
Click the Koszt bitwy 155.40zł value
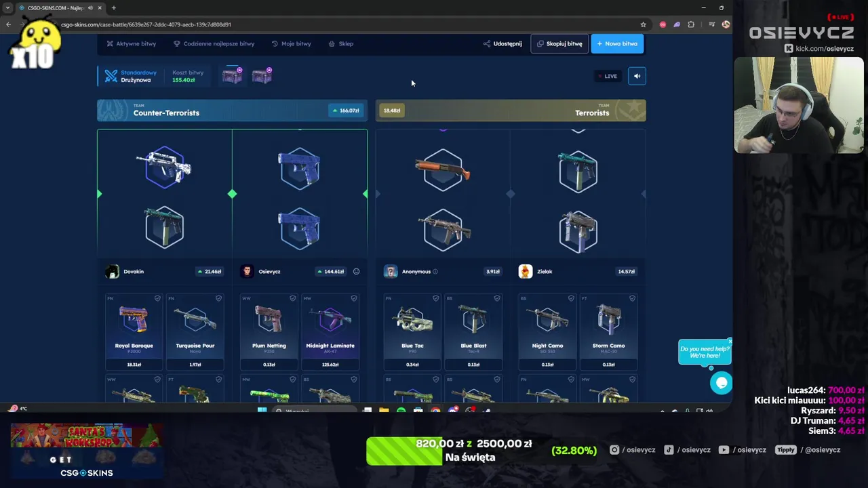pos(183,80)
